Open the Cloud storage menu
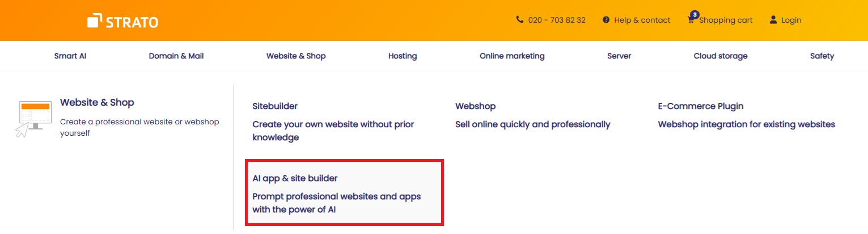Viewport: 868px width, 234px height. pos(721,56)
